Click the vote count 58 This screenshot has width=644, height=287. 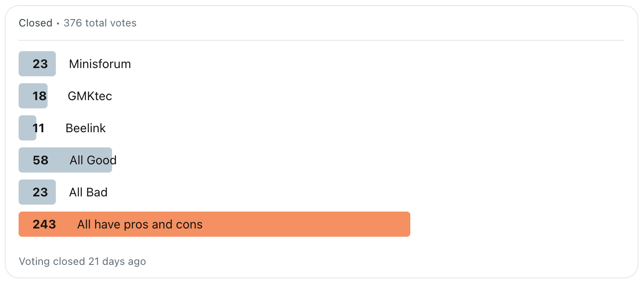[40, 160]
